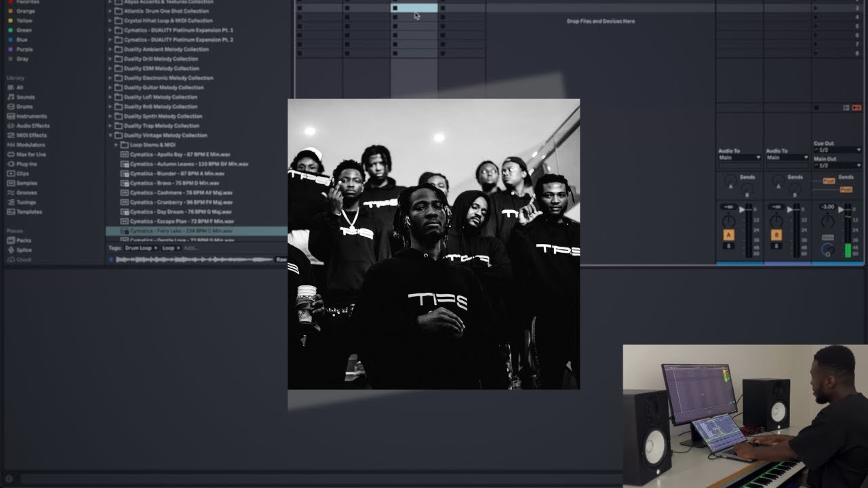Viewport: 868px width, 488px height.
Task: Select Cymatics - Fairy Lake 124 BPM file
Action: (196, 230)
